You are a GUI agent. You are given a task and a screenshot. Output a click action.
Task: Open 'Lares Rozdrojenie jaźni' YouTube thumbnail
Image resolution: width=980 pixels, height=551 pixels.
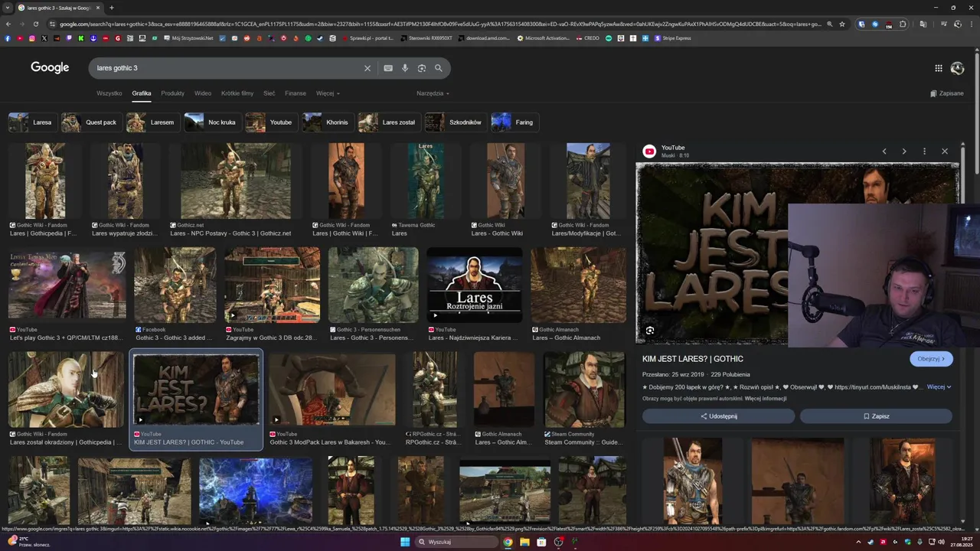point(475,285)
